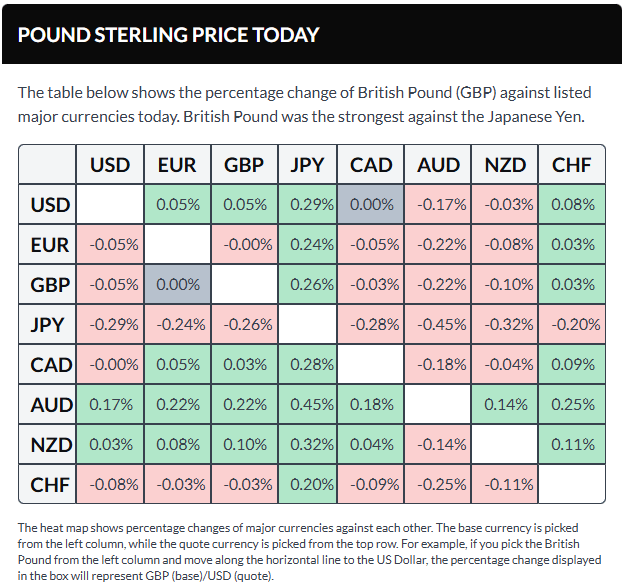Click the GBP row header

(50, 285)
